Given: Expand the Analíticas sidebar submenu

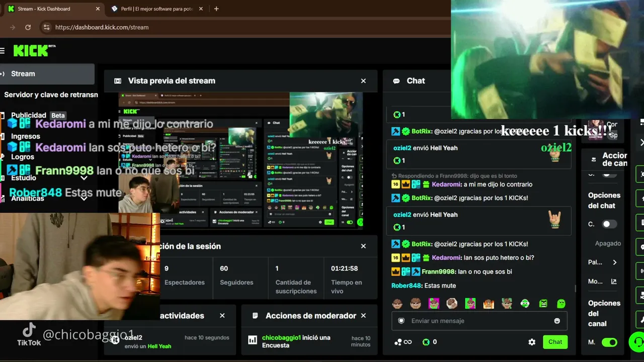Looking at the screenshot, I should pyautogui.click(x=84, y=199).
